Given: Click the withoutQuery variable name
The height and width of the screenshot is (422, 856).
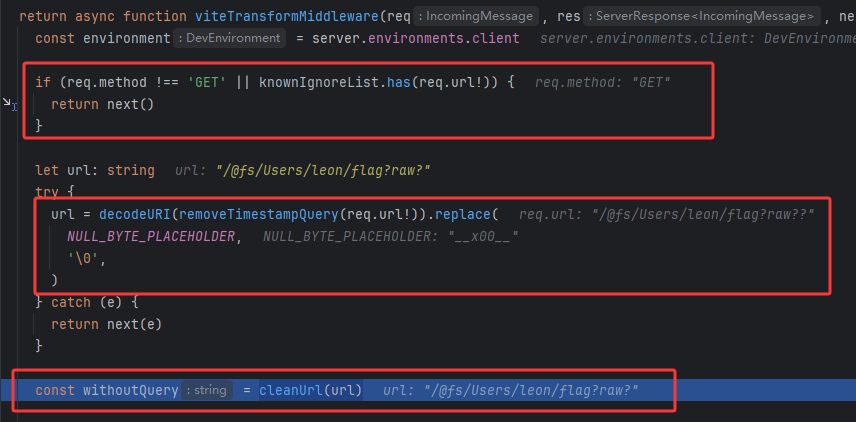Looking at the screenshot, I should pyautogui.click(x=130, y=389).
